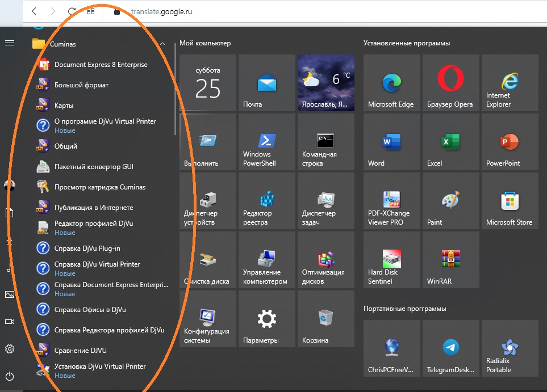Image resolution: width=547 pixels, height=392 pixels.
Task: Open Редактор профилей DjVu
Action: click(x=101, y=228)
